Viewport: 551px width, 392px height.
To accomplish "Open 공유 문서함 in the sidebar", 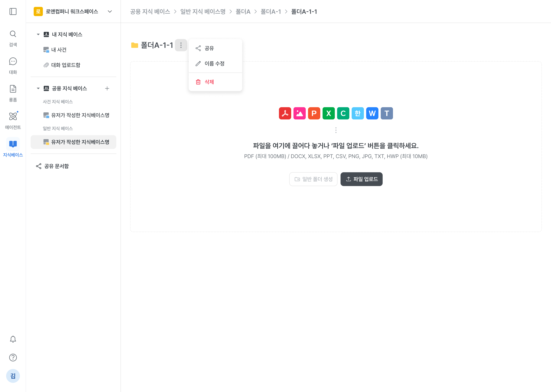I will tap(73, 166).
